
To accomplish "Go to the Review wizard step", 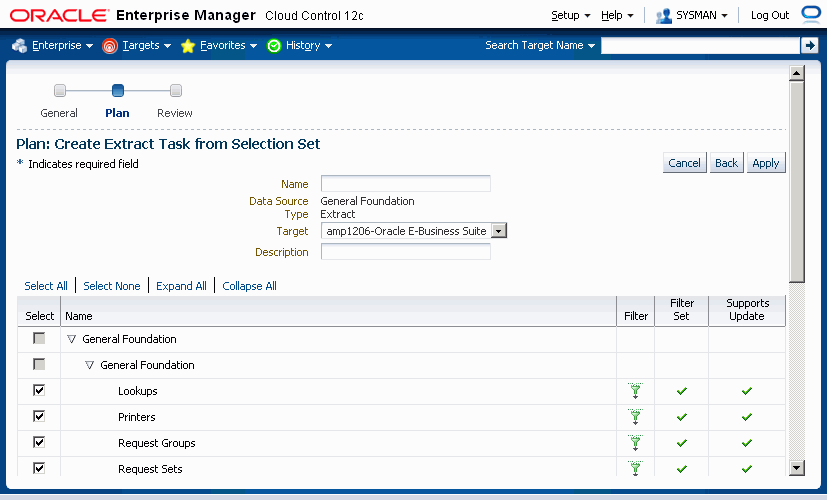I will (176, 91).
